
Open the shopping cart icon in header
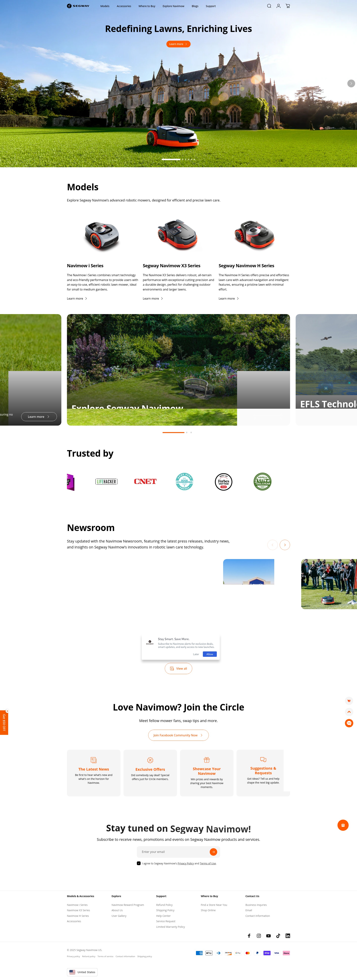click(x=288, y=6)
